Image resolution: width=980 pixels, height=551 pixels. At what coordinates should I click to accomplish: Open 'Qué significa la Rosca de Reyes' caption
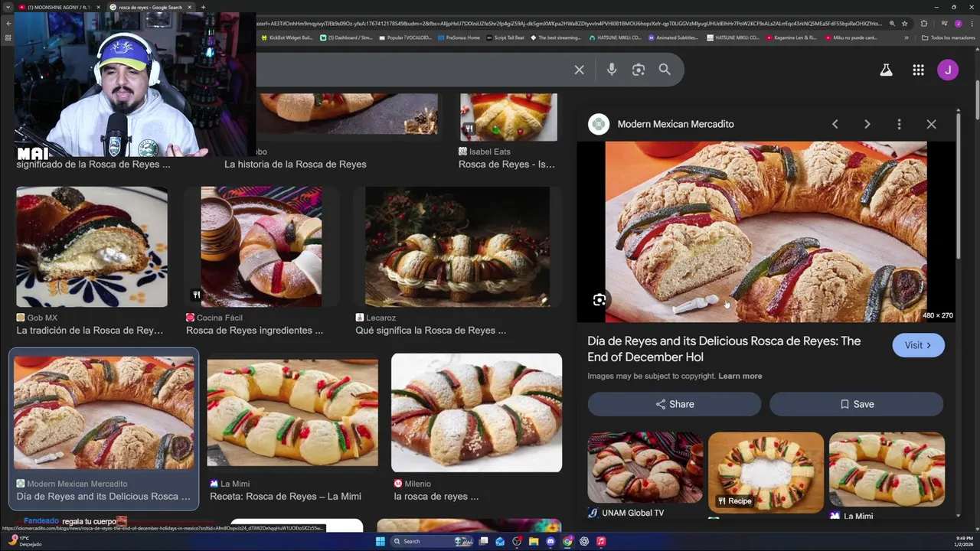coord(430,331)
